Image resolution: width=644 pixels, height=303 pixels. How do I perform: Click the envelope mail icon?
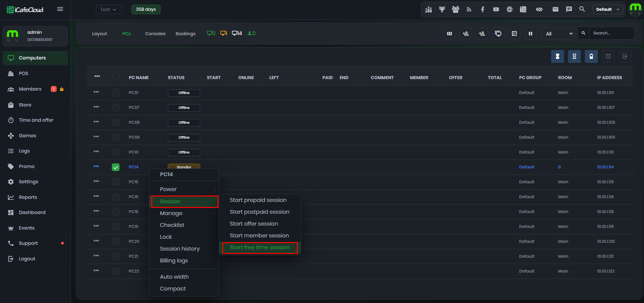pos(556,9)
